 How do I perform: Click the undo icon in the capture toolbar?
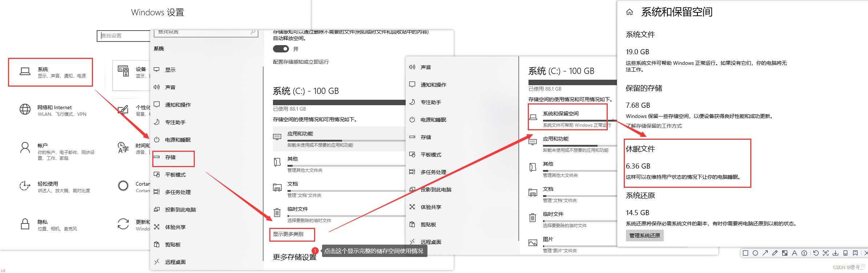point(816,253)
